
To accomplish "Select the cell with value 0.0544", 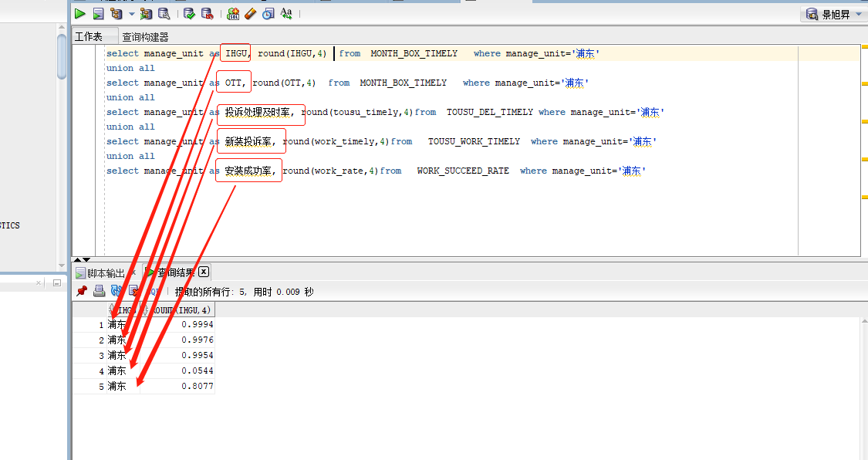I will click(177, 371).
